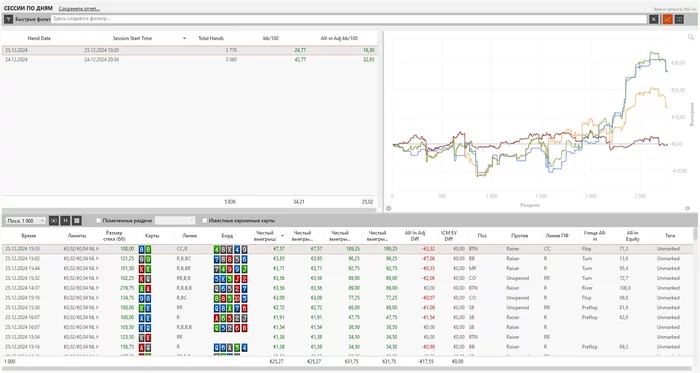This screenshot has height=373, width=700.
Task: Sort by Total Hands column
Action: pos(211,38)
